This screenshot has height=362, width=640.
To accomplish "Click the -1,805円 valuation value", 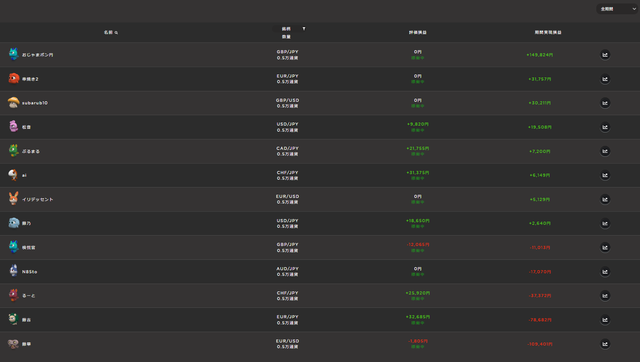I will click(x=418, y=341).
